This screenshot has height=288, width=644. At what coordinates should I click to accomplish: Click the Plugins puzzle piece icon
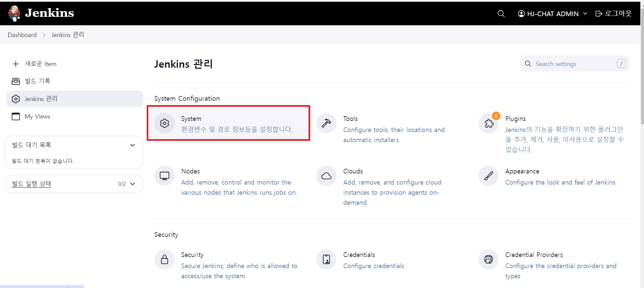[489, 123]
